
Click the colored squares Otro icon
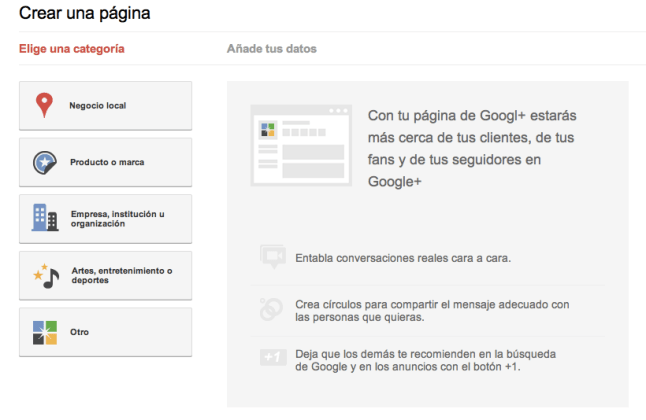click(45, 333)
